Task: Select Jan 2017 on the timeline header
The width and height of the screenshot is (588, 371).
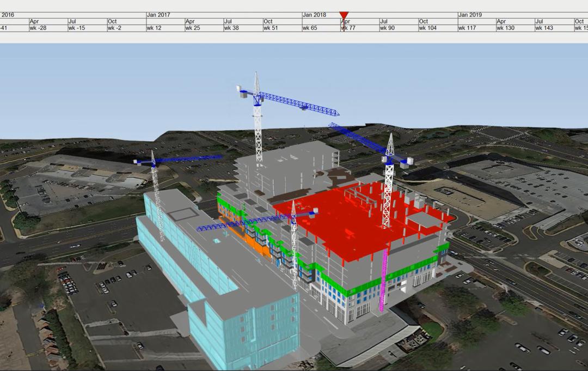Action: [x=158, y=15]
